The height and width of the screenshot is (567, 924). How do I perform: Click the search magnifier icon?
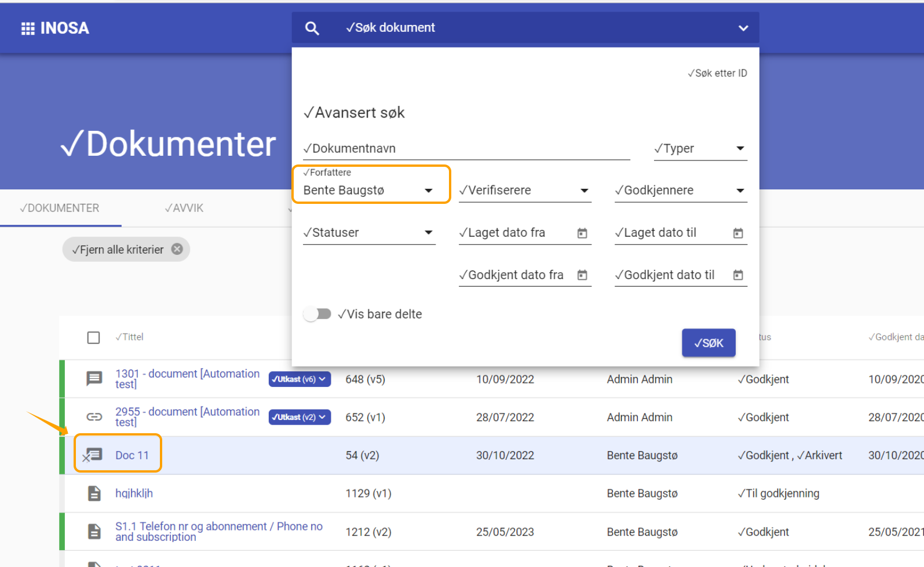click(x=312, y=28)
